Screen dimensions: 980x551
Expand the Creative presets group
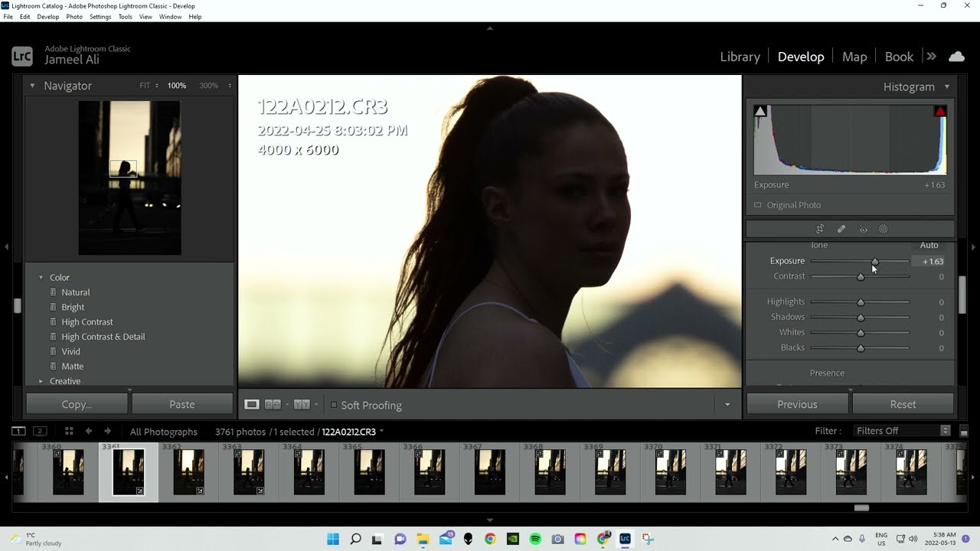(x=41, y=381)
